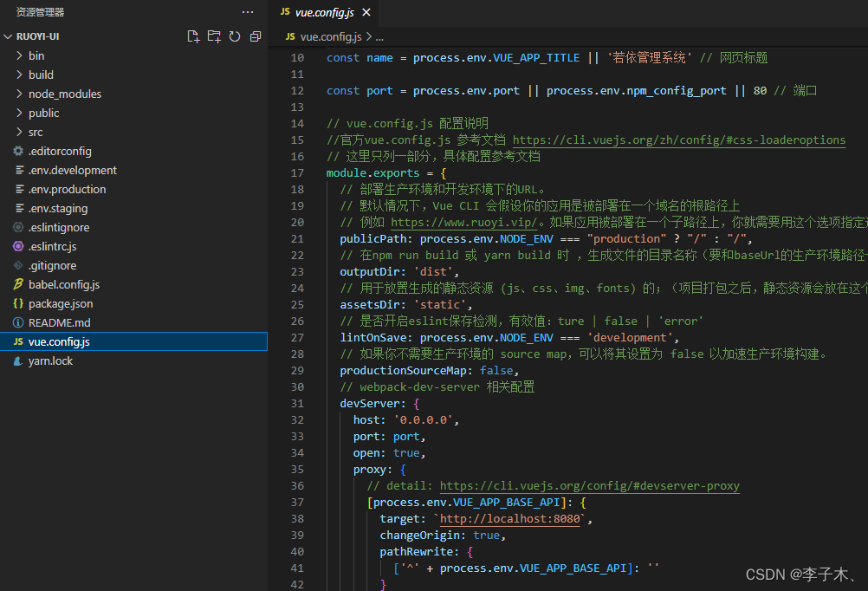This screenshot has height=591, width=868.
Task: Open the explorer panel more actions ellipsis
Action: tap(248, 12)
